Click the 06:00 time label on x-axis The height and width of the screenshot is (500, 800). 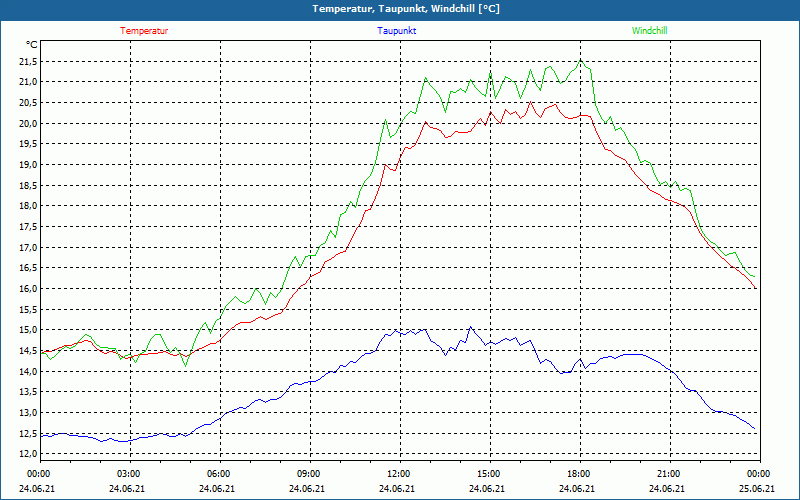pyautogui.click(x=220, y=474)
